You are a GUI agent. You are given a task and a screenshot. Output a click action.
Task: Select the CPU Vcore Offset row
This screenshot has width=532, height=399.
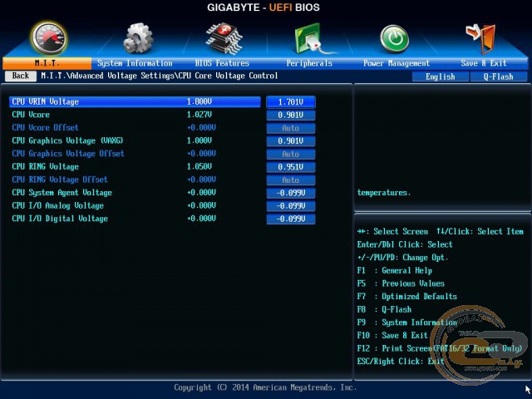pyautogui.click(x=135, y=127)
